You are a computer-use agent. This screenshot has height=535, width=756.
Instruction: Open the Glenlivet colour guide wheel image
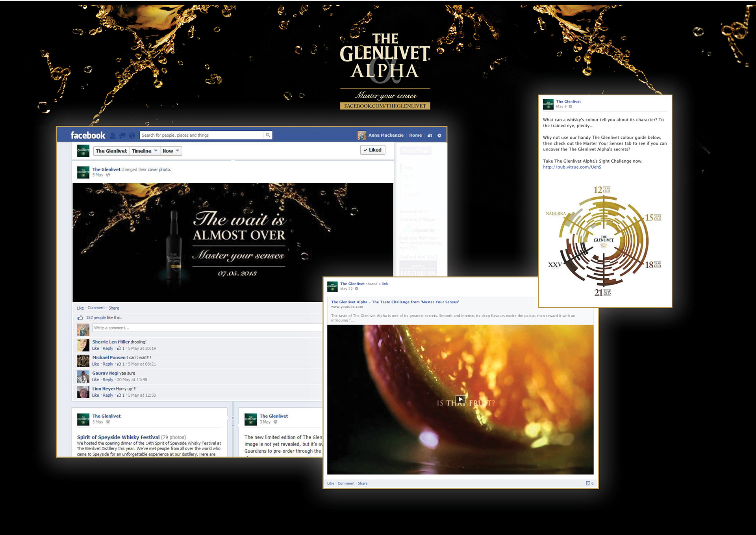coord(604,241)
